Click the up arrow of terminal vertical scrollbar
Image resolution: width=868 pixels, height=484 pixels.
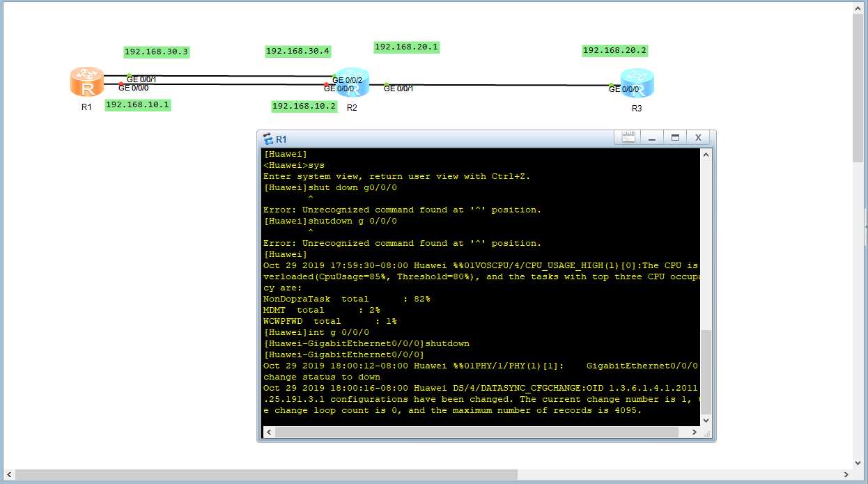coord(706,154)
